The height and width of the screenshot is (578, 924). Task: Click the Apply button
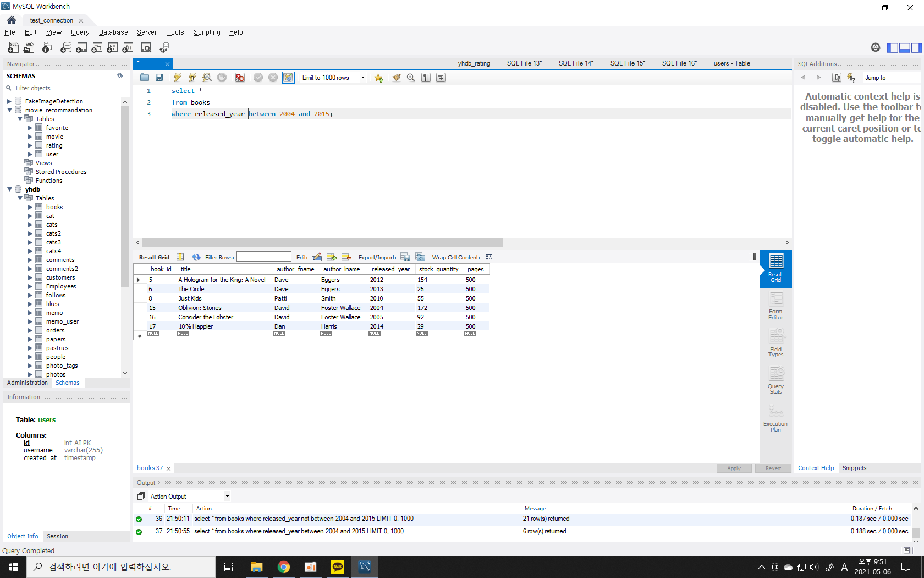point(734,468)
